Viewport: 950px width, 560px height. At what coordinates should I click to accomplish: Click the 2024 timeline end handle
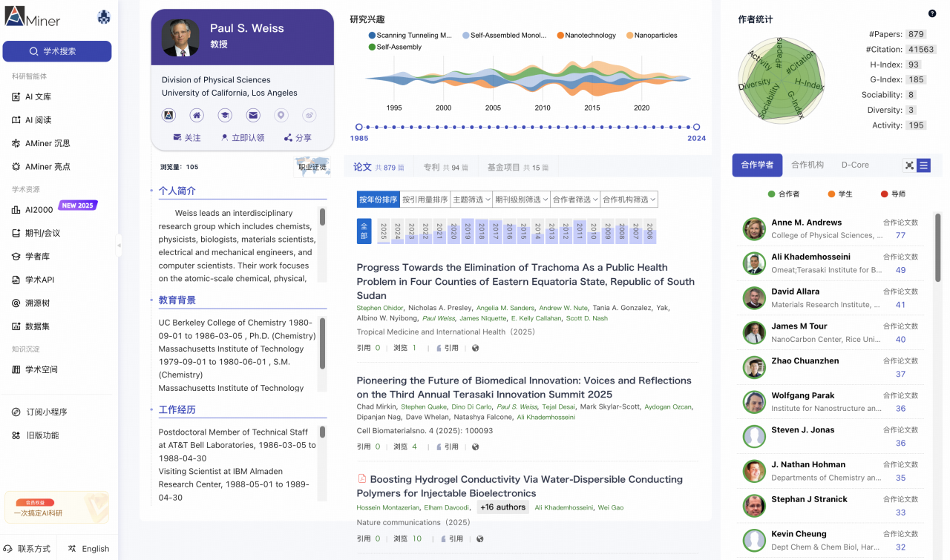coord(696,127)
